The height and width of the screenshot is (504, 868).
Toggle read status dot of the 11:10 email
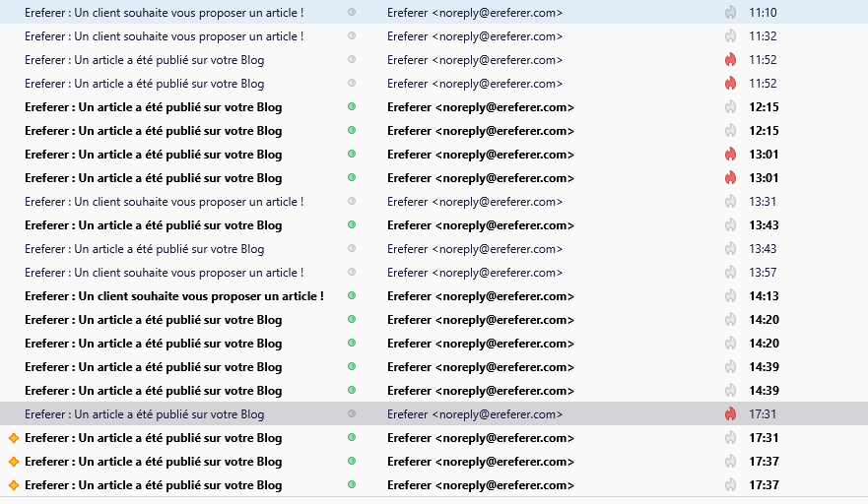point(352,12)
